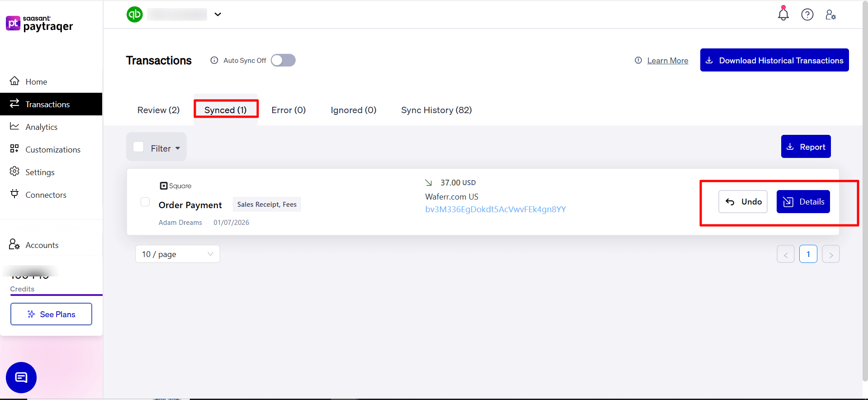Click the Transactions page heading
Image resolution: width=868 pixels, height=400 pixels.
click(159, 61)
